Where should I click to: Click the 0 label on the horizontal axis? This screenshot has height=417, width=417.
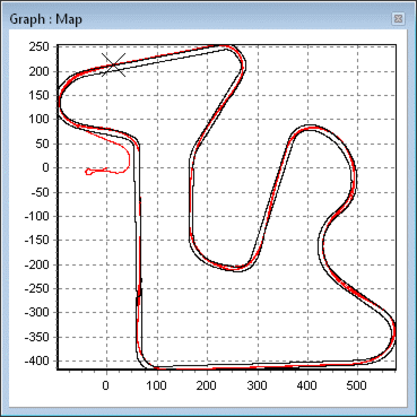pos(106,386)
